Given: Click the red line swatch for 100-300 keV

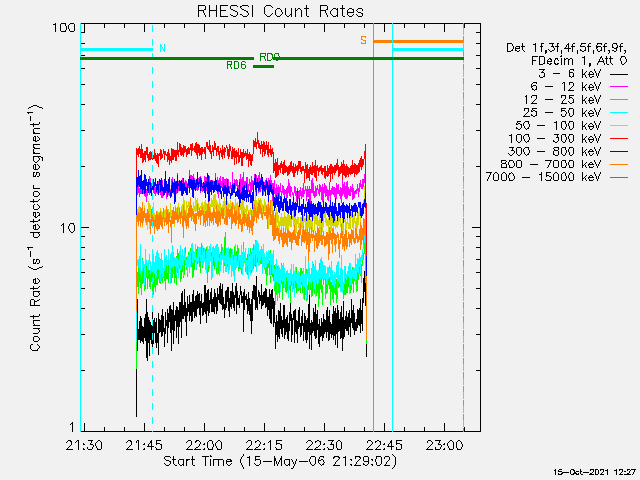Looking at the screenshot, I should pos(619,139).
